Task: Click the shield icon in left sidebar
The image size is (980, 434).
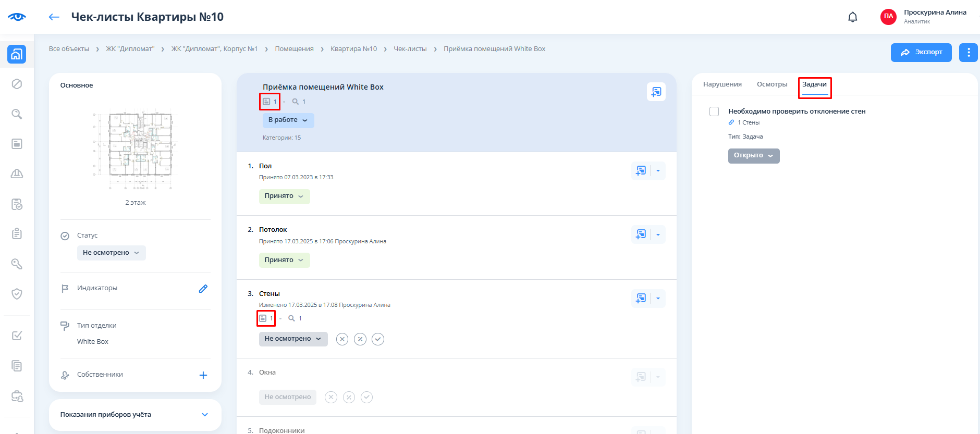Action: 17,294
